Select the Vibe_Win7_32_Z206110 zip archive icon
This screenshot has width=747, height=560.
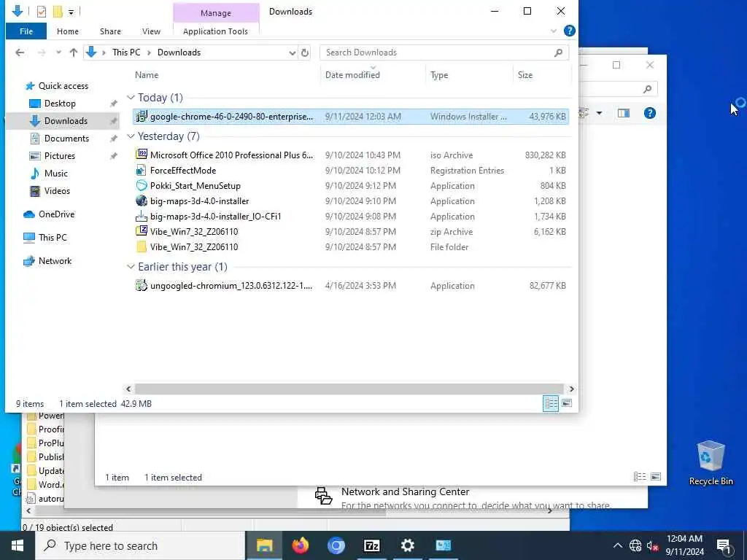141,231
